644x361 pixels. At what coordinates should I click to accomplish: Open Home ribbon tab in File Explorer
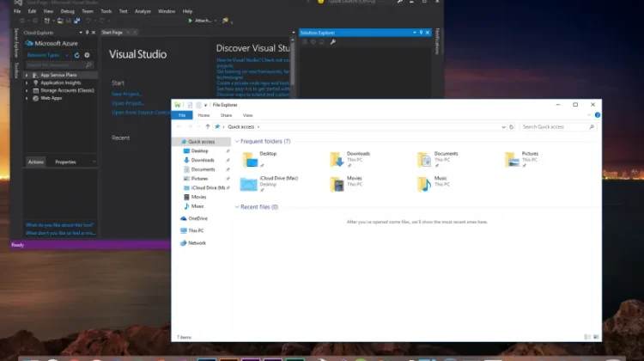[x=204, y=115]
